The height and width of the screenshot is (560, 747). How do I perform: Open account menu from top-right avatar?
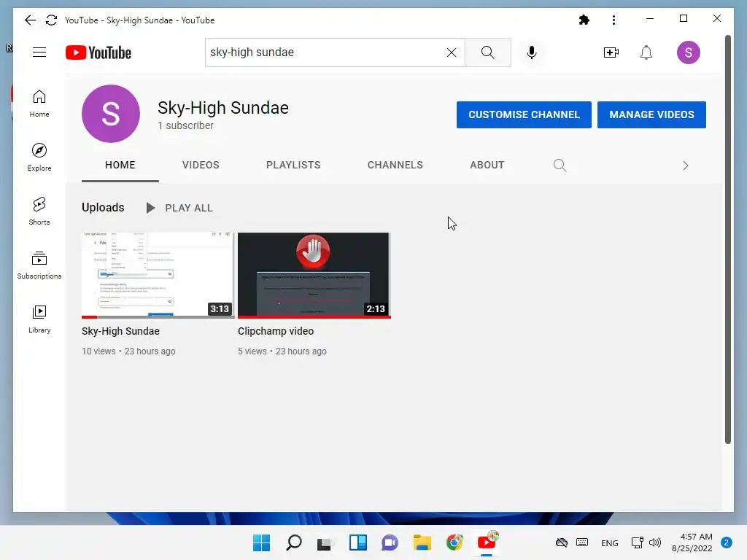tap(689, 52)
